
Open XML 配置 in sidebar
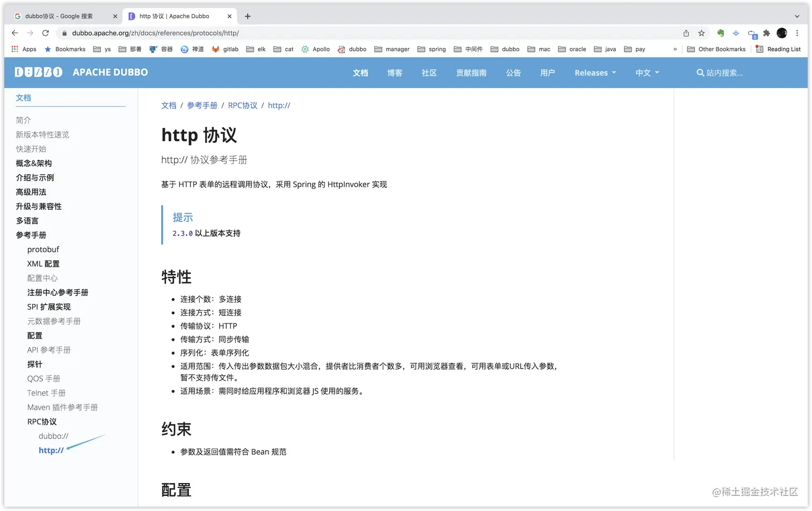tap(44, 264)
